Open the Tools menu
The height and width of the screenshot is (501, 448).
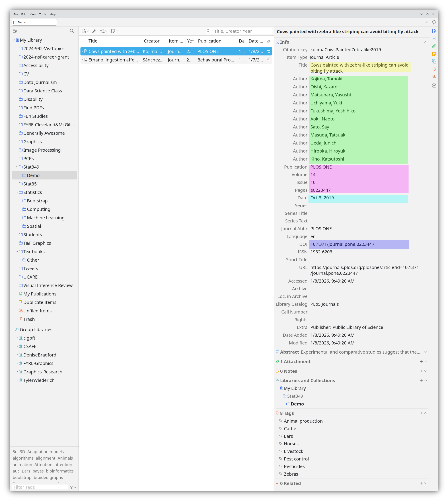pos(43,14)
